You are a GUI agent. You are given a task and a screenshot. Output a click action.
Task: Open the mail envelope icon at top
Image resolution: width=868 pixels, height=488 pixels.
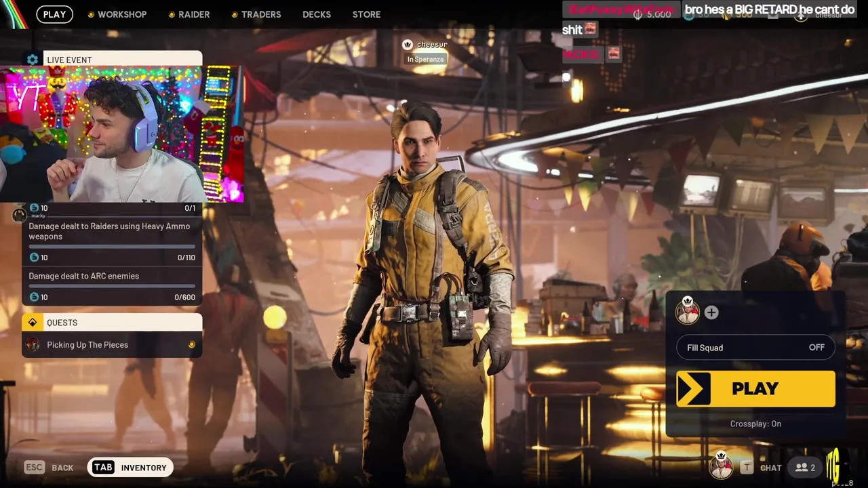[x=773, y=14]
